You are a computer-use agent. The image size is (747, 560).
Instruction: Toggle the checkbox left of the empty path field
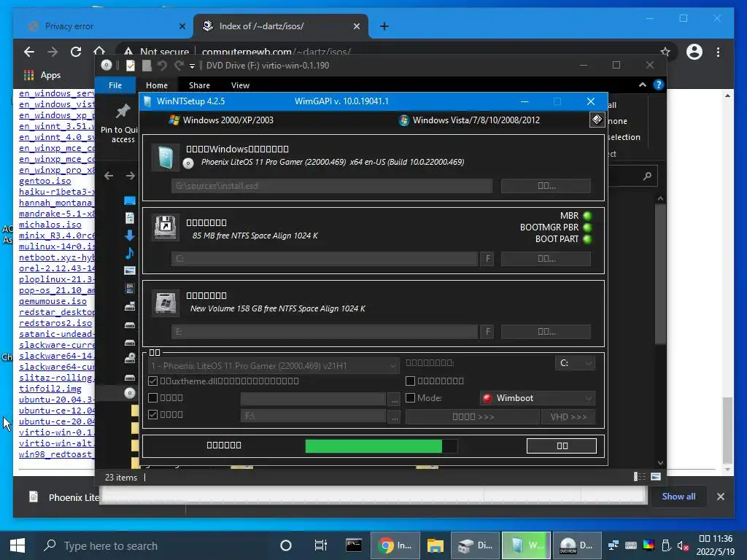[x=153, y=397]
